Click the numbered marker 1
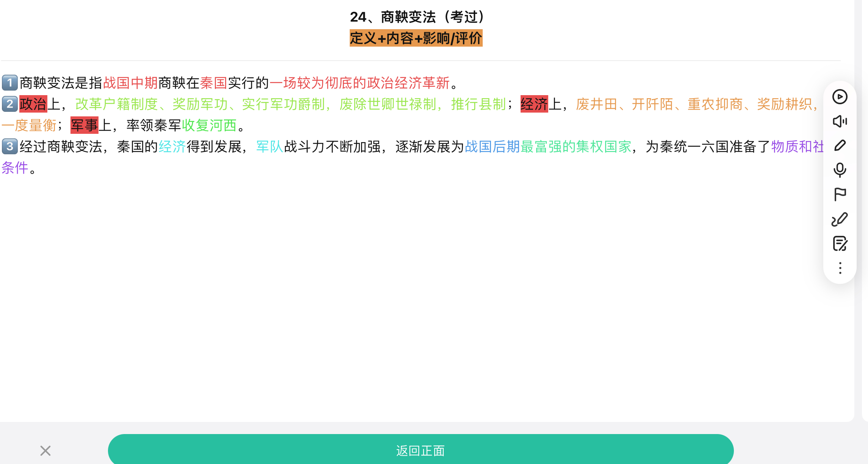 pyautogui.click(x=10, y=83)
